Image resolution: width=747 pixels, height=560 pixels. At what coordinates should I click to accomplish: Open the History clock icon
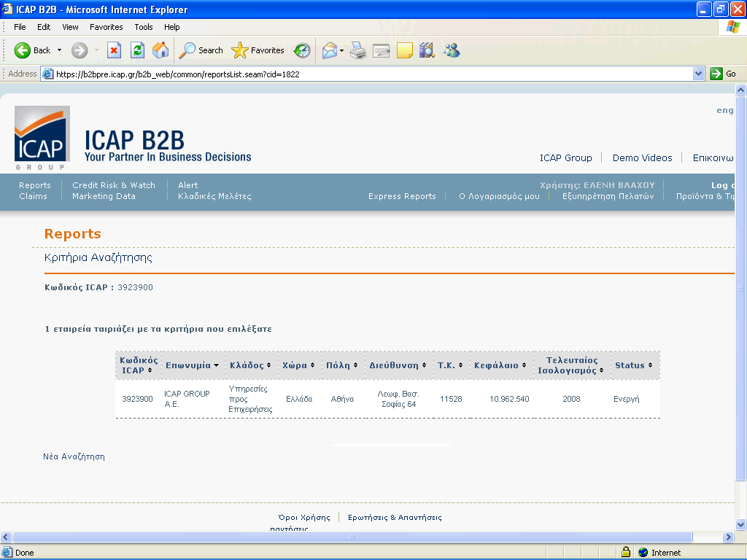point(302,50)
